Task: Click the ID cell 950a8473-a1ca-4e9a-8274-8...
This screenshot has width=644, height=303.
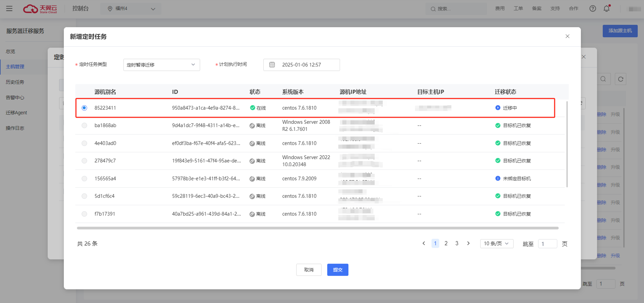Action: 206,108
